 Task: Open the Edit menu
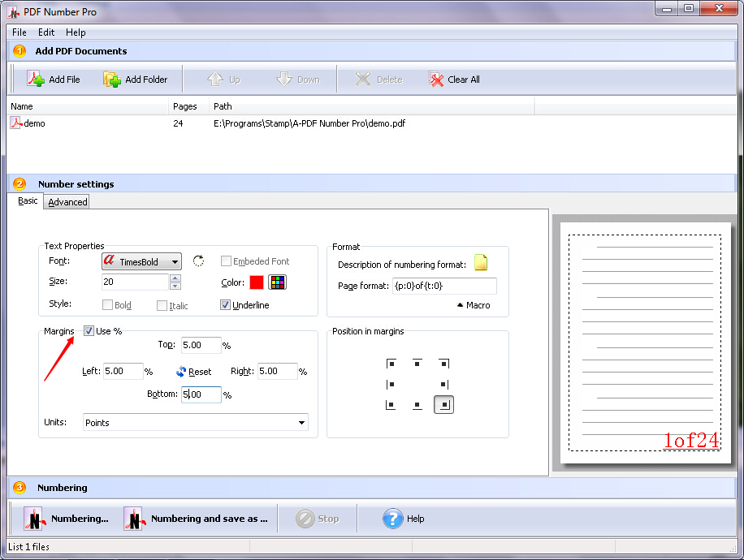pos(46,32)
